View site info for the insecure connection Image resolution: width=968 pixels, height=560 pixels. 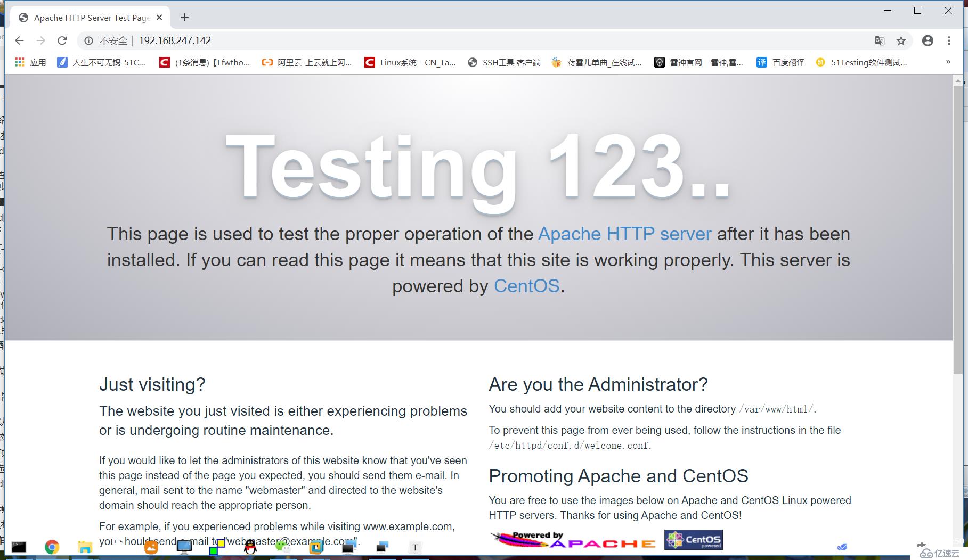(89, 40)
